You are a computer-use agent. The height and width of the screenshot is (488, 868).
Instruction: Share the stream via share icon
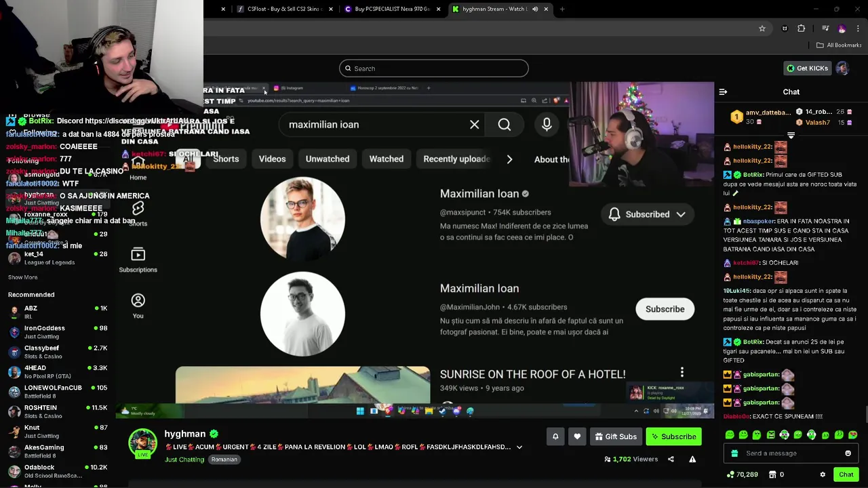(x=671, y=459)
